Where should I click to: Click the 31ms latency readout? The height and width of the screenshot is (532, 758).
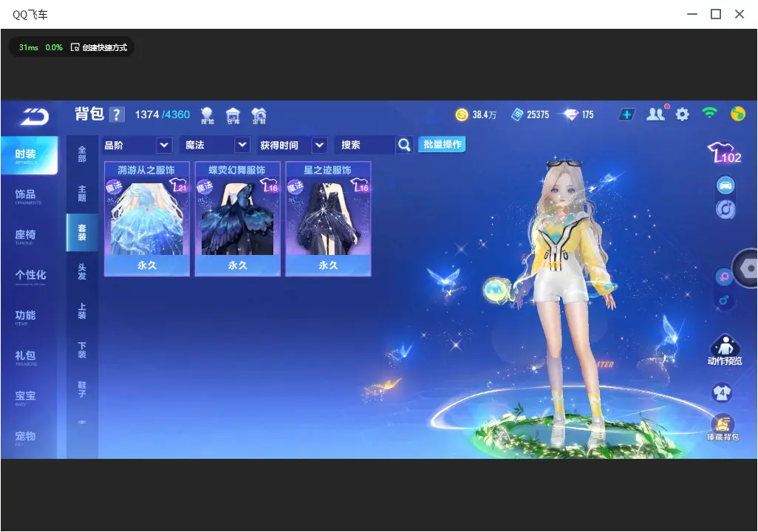(x=29, y=47)
